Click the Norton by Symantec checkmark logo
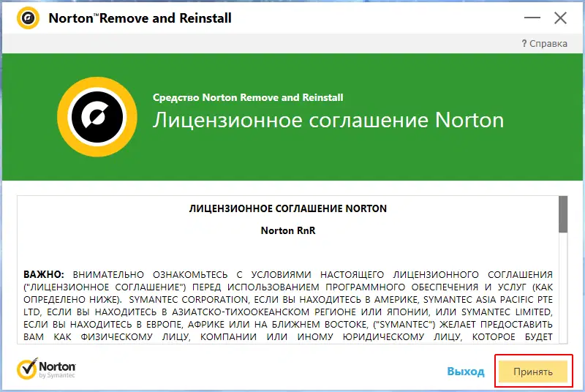This screenshot has width=585, height=392. [46, 369]
